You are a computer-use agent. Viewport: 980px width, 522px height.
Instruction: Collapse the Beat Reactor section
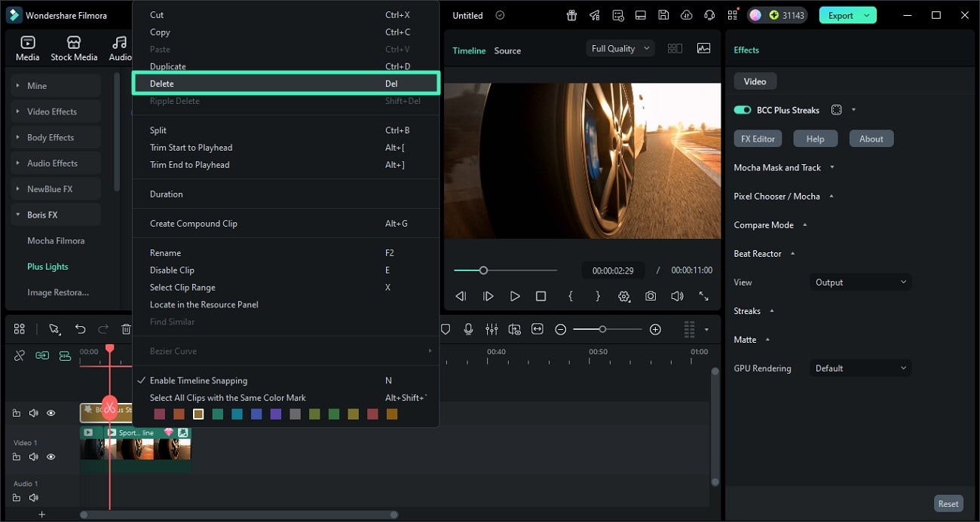(x=792, y=253)
